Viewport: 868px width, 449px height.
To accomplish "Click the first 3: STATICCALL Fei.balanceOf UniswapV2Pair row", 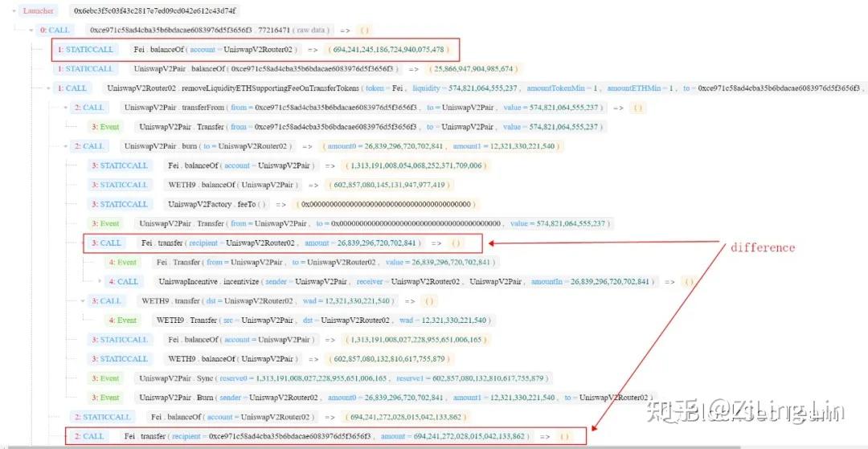I will pyautogui.click(x=288, y=165).
